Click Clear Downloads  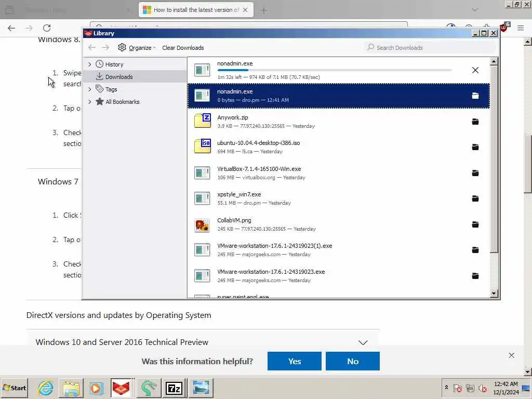[x=183, y=48]
